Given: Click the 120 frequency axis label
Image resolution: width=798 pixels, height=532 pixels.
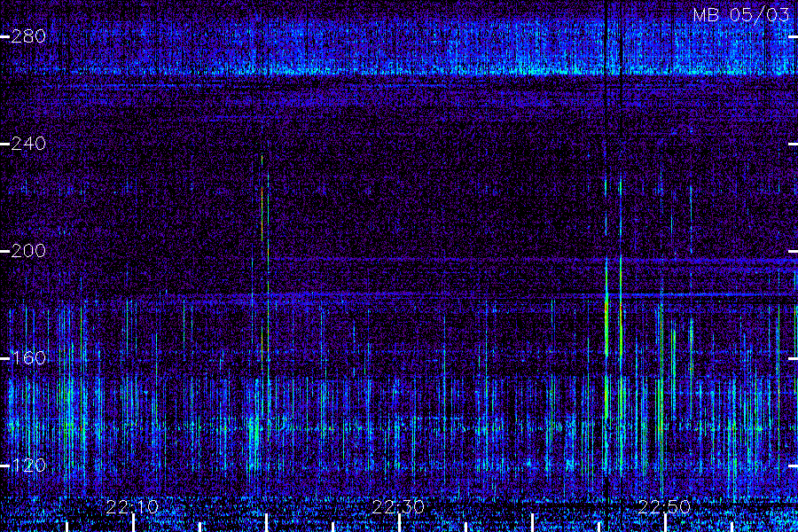Looking at the screenshot, I should tap(28, 465).
